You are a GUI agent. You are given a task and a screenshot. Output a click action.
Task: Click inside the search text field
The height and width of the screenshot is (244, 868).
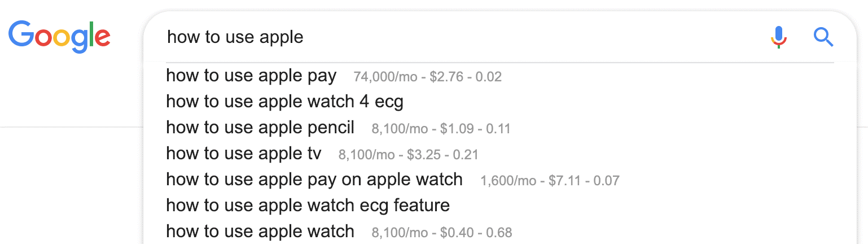451,37
